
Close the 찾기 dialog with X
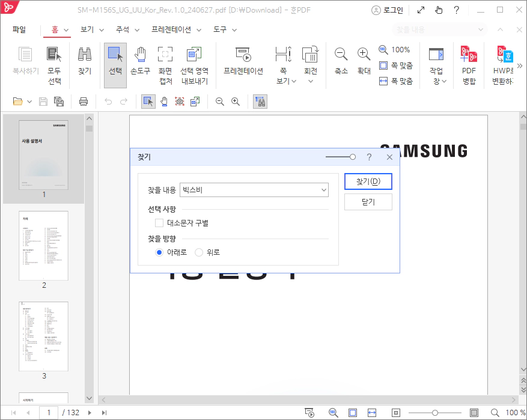[x=389, y=157]
